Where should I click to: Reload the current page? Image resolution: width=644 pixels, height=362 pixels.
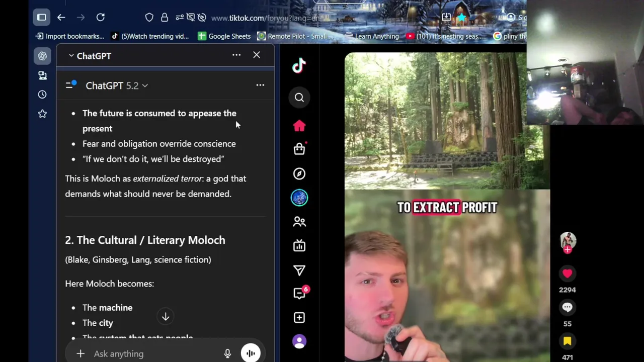(101, 18)
